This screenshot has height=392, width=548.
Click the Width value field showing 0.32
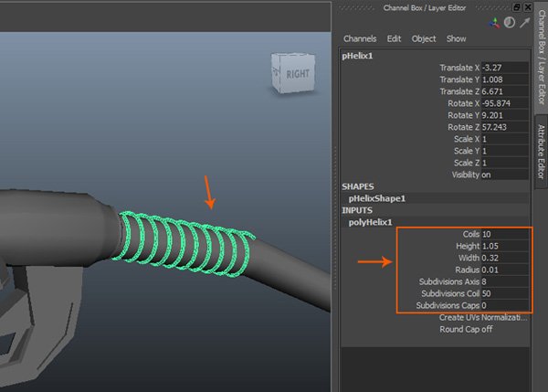click(x=505, y=258)
